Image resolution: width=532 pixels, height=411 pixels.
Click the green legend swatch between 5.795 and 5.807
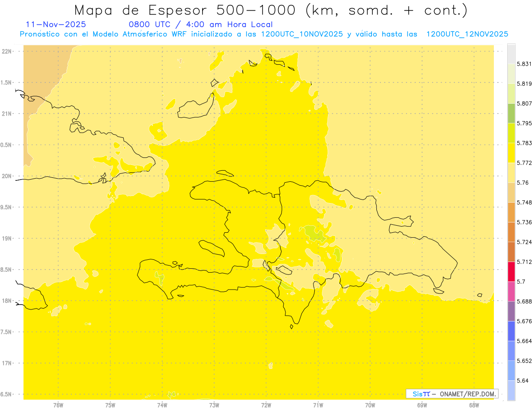(511, 113)
